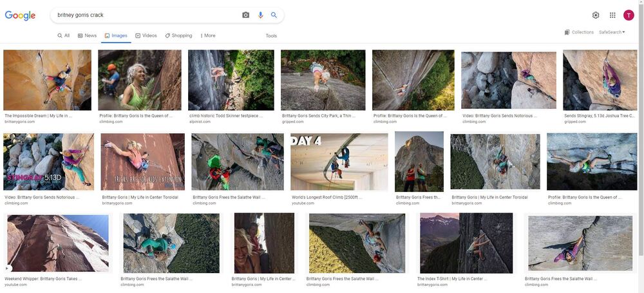The height and width of the screenshot is (293, 644).
Task: Expand the SafeSearch dropdown
Action: 612,32
